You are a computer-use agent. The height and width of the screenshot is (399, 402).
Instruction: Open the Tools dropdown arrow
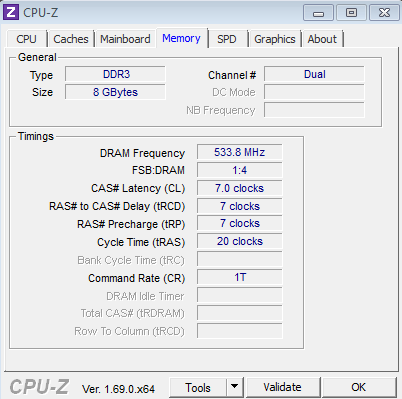point(235,387)
